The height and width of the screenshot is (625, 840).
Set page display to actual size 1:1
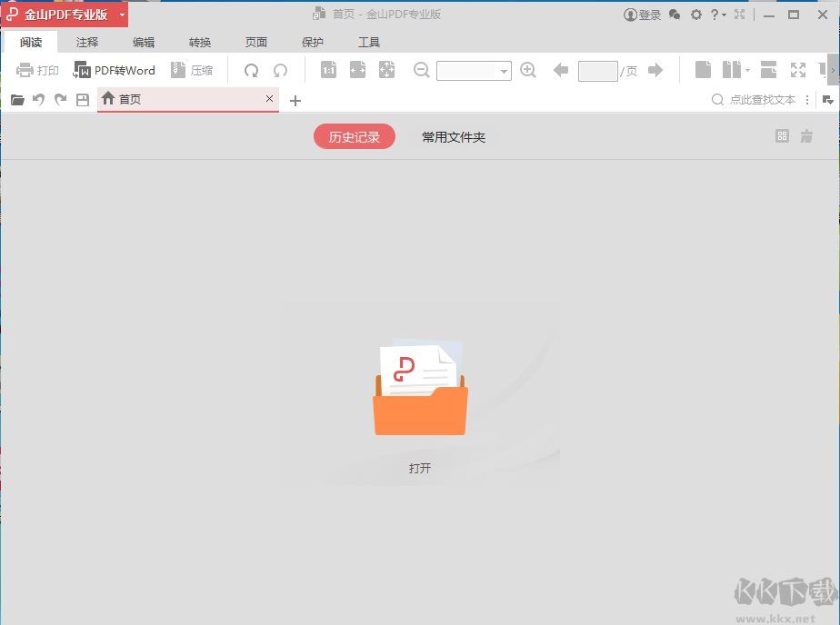(328, 70)
